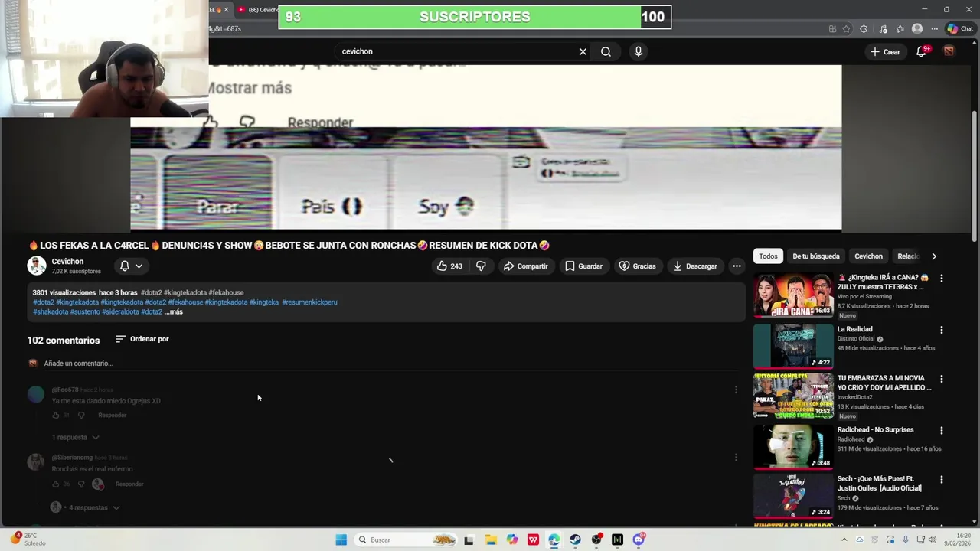Open Edge profile icon
This screenshot has width=980, height=551.
coord(917,29)
